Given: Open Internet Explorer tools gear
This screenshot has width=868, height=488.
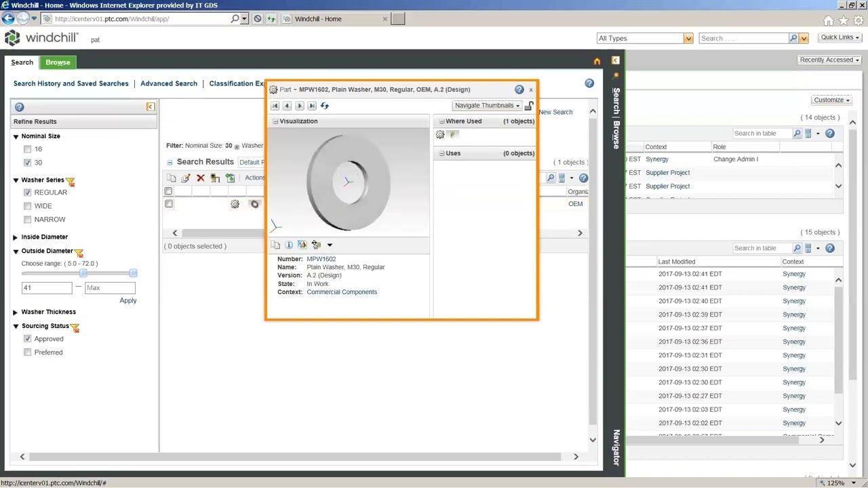Looking at the screenshot, I should [859, 20].
